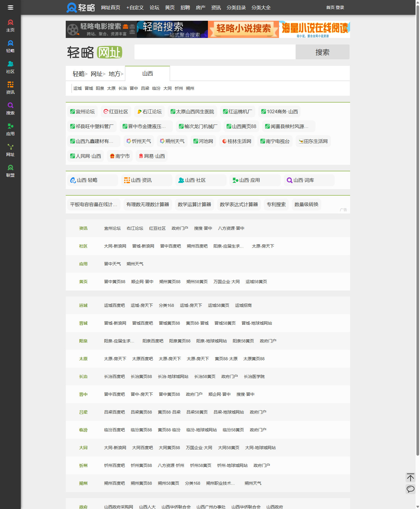Click the 山西·词库 shortcut
This screenshot has height=509, width=420.
pyautogui.click(x=304, y=180)
